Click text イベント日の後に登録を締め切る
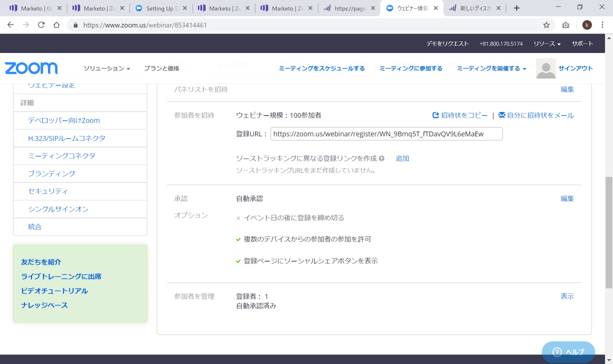Viewport: 613px width, 364px height. (x=294, y=218)
